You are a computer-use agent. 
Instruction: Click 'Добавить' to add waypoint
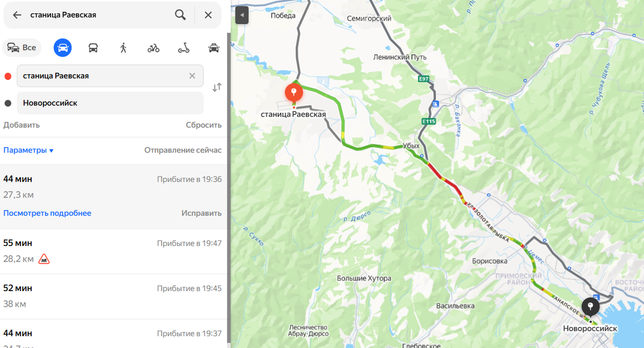click(x=21, y=125)
